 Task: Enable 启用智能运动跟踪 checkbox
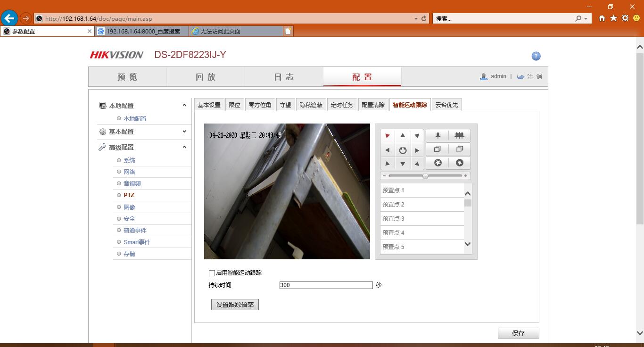(212, 273)
